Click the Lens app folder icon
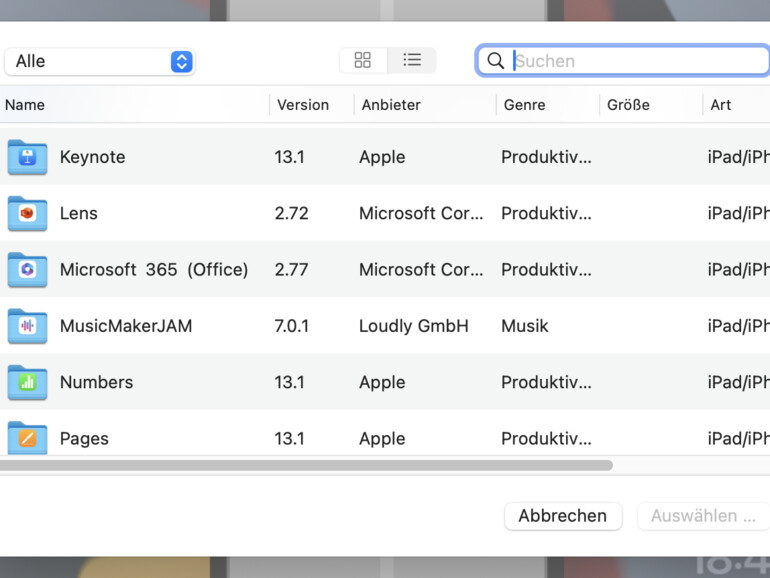 coord(27,213)
